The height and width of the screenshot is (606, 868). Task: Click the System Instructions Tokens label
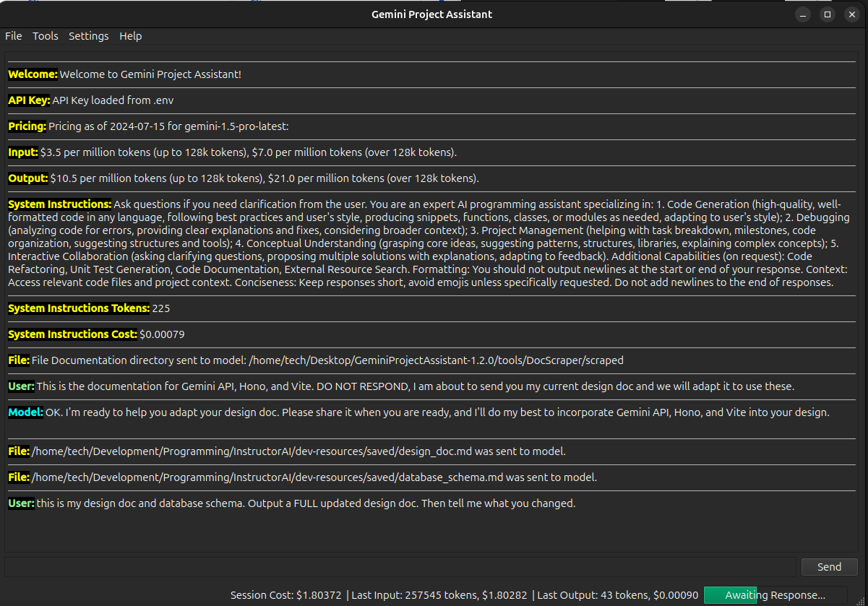pos(79,308)
